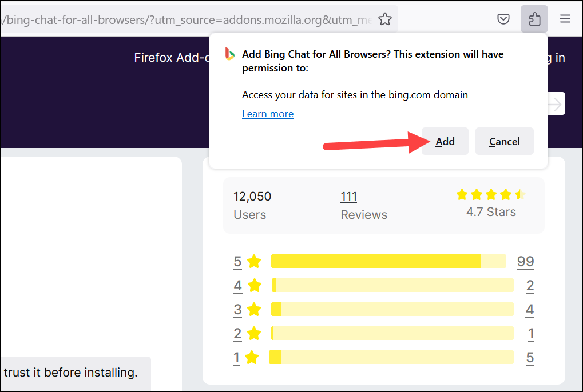Viewport: 583px width, 392px height.
Task: Click the star icon beside the 5-star row
Action: [254, 261]
